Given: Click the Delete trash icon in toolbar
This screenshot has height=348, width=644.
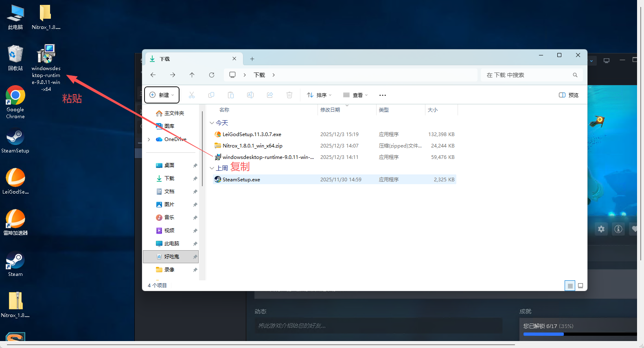Looking at the screenshot, I should (x=289, y=95).
